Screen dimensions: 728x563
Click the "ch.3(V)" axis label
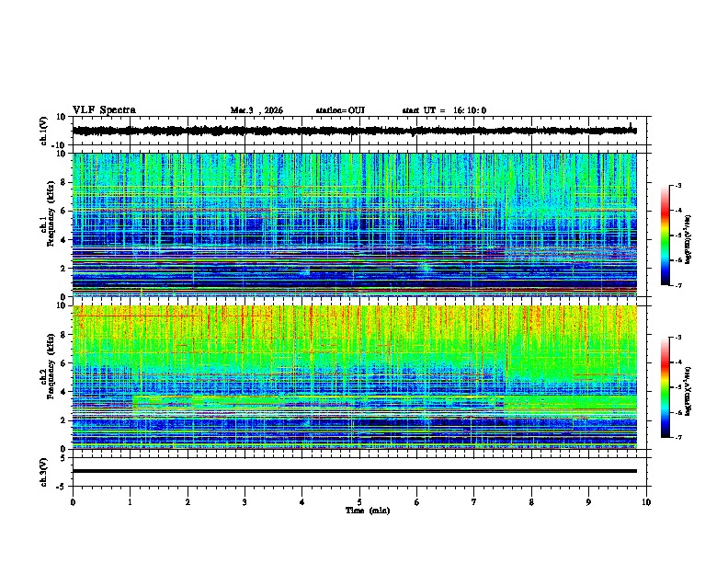(x=44, y=472)
